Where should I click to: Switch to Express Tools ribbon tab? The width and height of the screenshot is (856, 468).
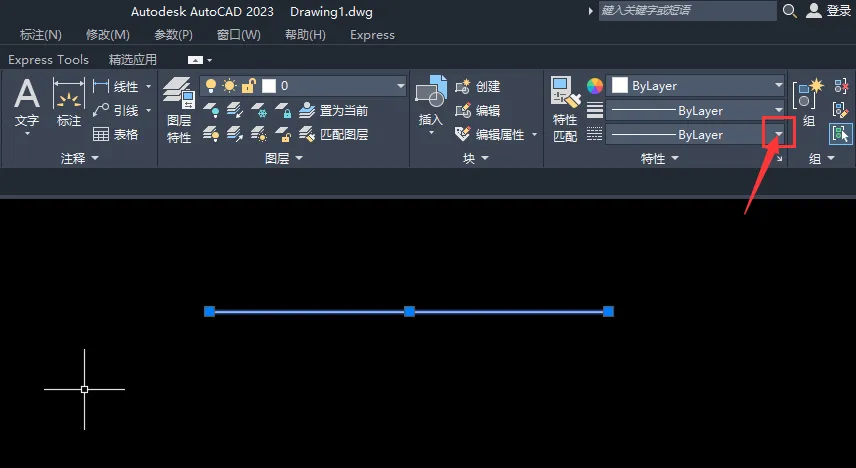(x=49, y=60)
